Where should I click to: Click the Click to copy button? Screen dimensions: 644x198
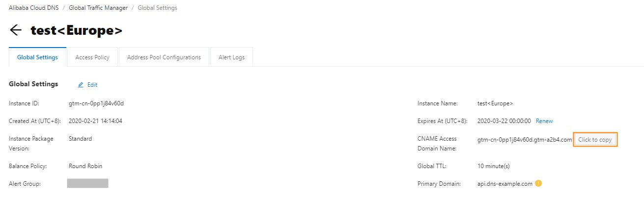click(595, 140)
